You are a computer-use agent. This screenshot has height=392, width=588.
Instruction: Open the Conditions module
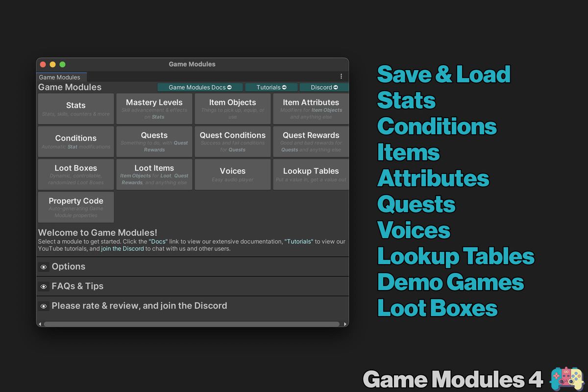pos(76,142)
